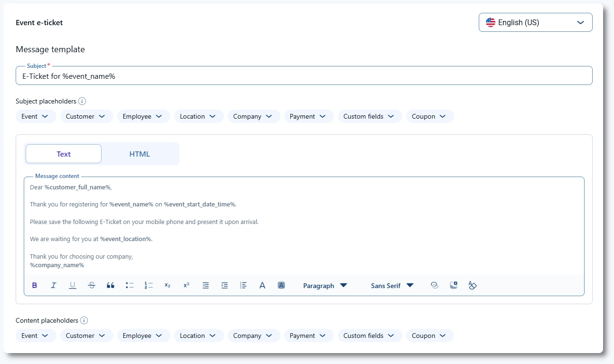Expand Customer subject placeholders
614x364 pixels.
[x=86, y=116]
